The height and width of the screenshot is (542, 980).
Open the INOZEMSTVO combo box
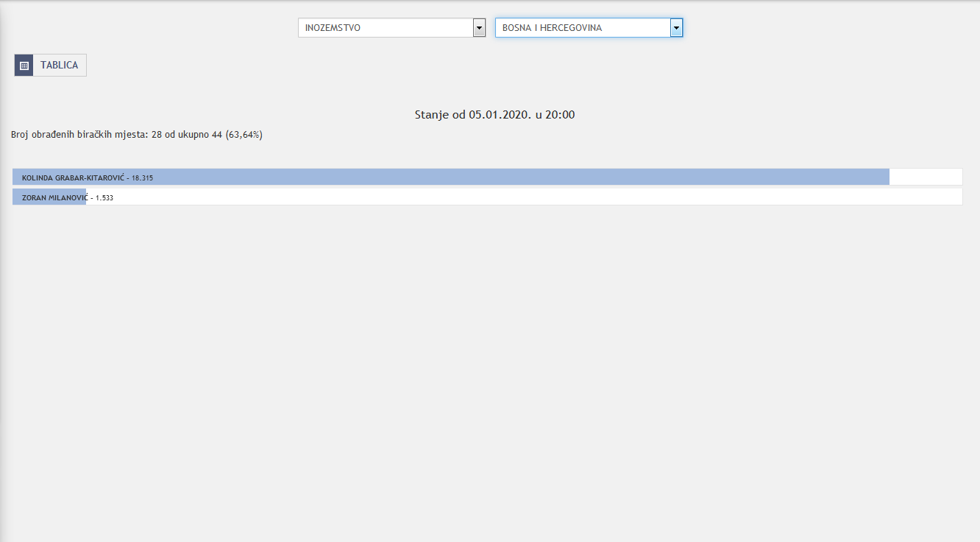click(385, 28)
